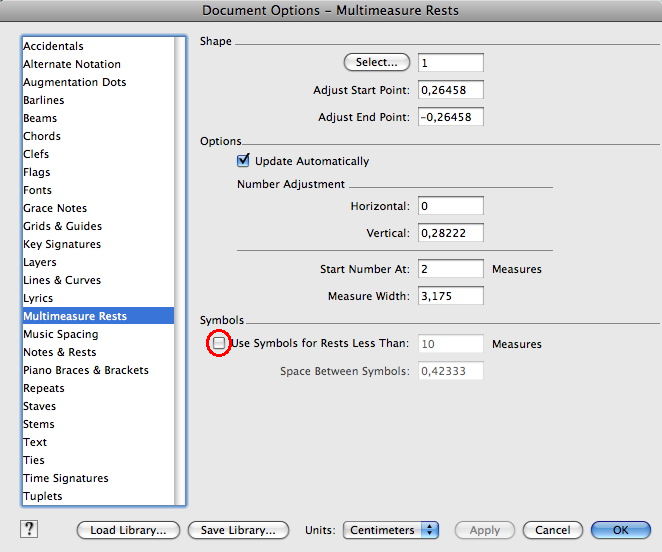Click the Measure Width input field
Image resolution: width=662 pixels, height=552 pixels.
[450, 296]
